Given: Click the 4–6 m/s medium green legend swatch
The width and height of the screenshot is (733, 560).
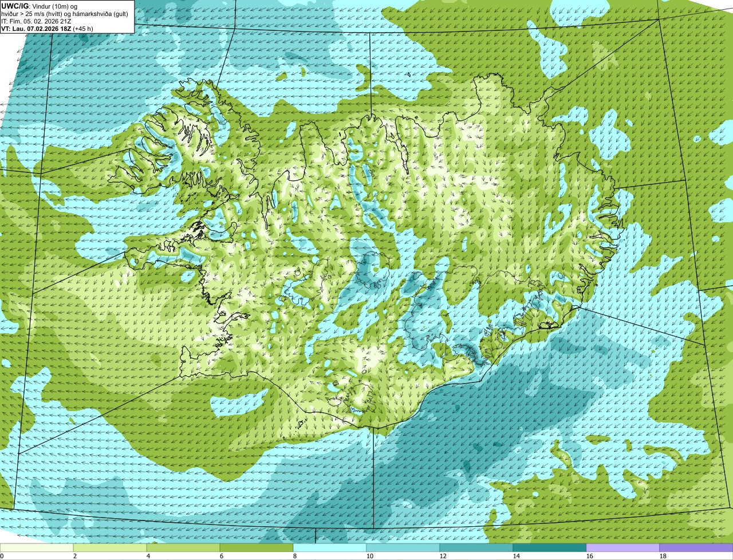Looking at the screenshot, I should 183,548.
